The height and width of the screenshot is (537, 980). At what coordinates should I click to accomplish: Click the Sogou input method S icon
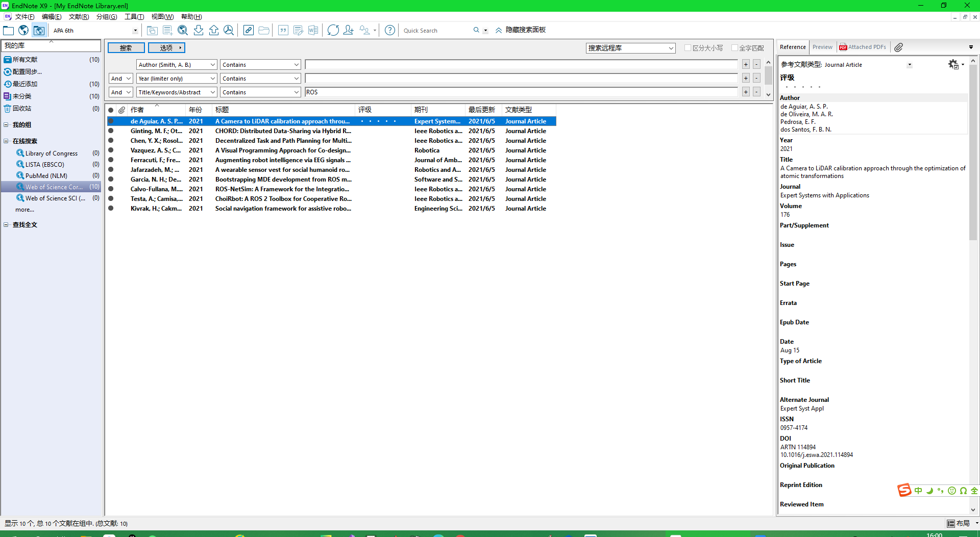(x=904, y=490)
